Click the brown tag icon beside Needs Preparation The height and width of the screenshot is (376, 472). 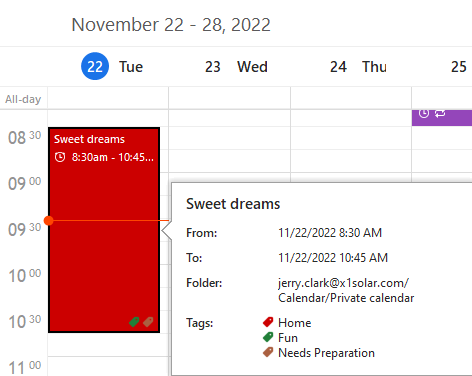(268, 352)
